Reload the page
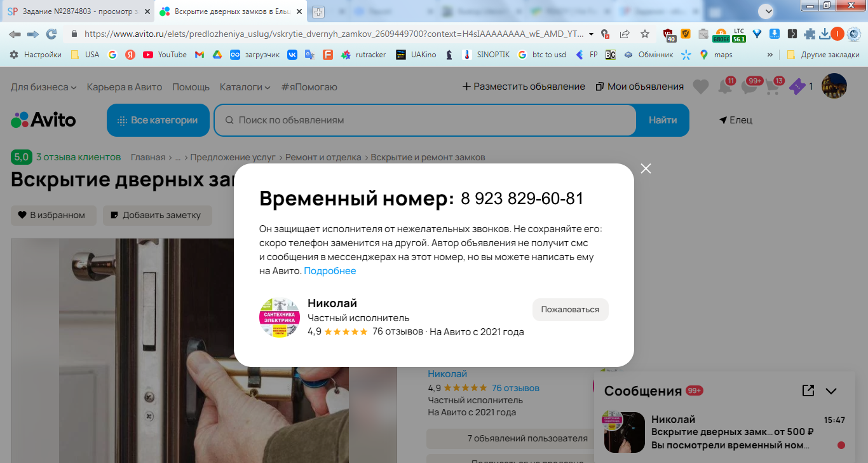The image size is (868, 463). click(51, 34)
